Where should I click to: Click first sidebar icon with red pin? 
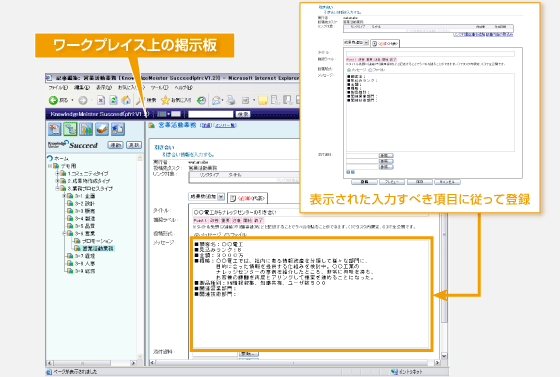click(x=55, y=129)
